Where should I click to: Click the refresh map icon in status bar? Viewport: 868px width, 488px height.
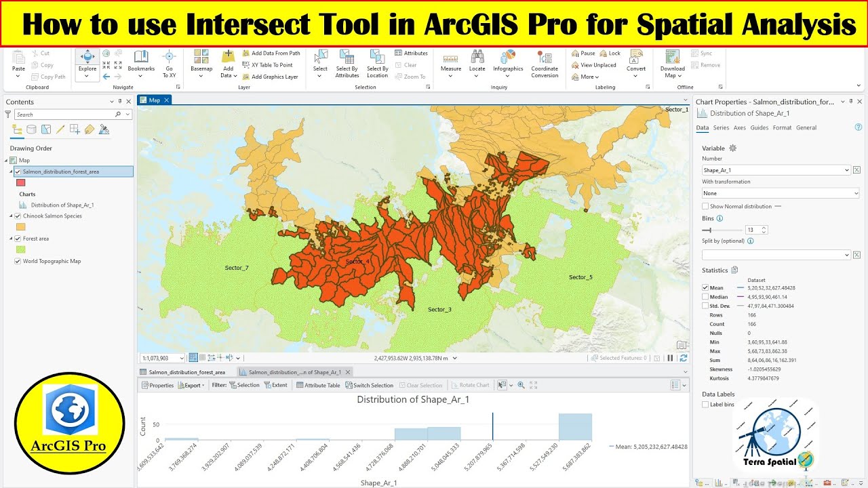[x=684, y=358]
